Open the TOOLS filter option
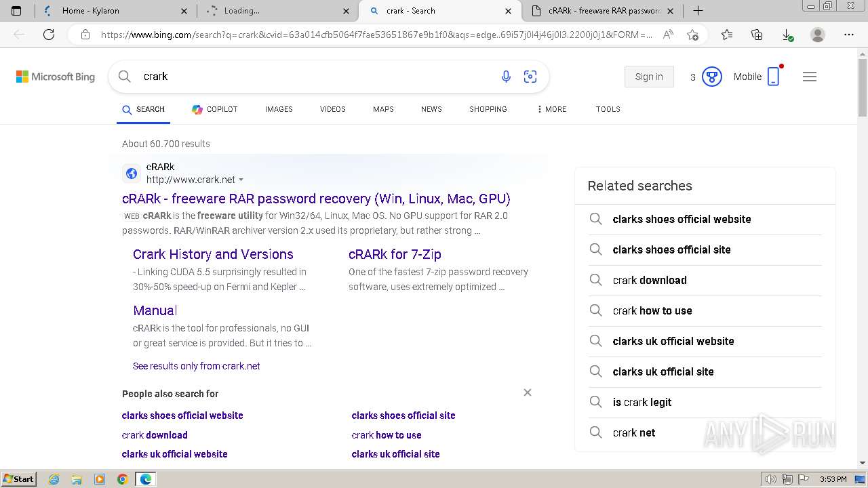Screen dimensions: 868x488 (x=608, y=109)
